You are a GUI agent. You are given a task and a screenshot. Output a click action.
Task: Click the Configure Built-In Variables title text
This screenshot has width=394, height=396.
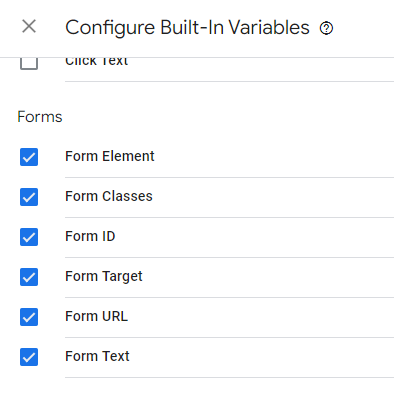tap(187, 27)
